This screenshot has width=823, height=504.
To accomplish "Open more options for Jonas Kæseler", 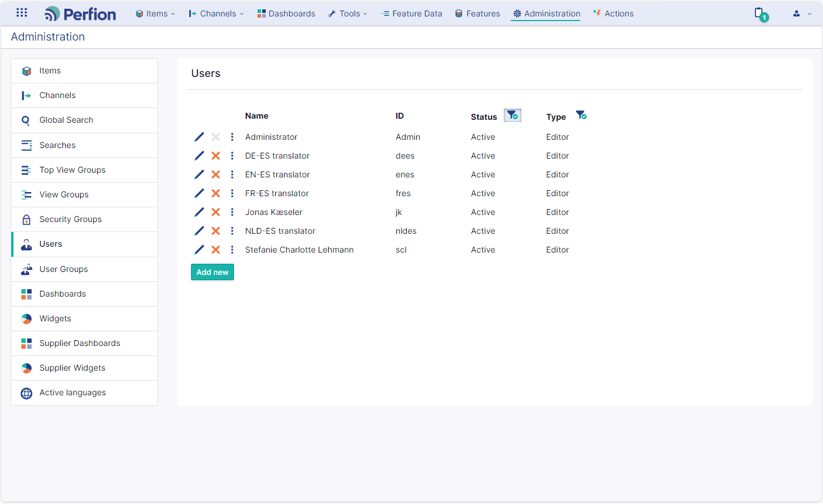I will [232, 212].
